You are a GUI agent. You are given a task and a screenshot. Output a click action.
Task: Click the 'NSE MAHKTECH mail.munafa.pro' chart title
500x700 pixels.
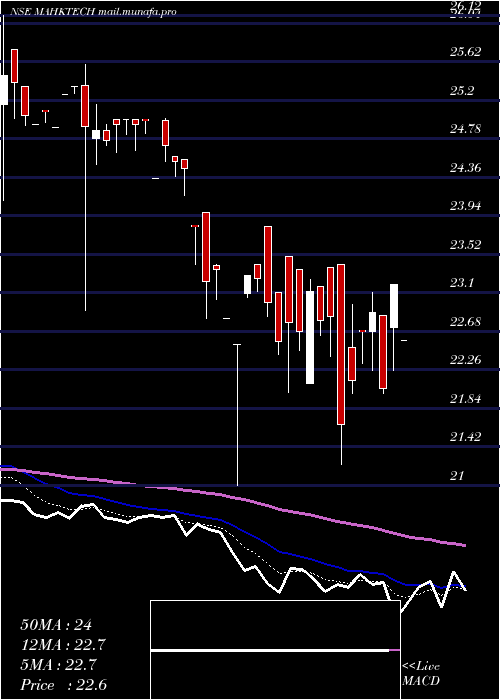tap(93, 12)
